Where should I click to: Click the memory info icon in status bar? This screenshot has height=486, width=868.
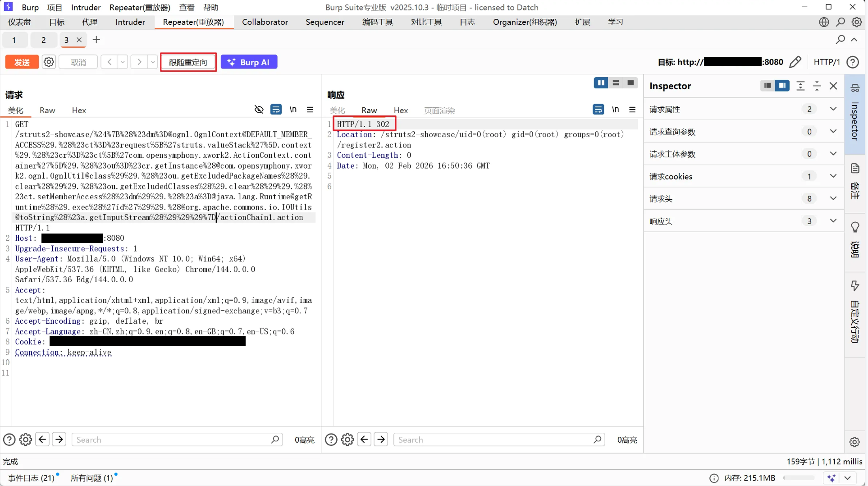tap(714, 478)
